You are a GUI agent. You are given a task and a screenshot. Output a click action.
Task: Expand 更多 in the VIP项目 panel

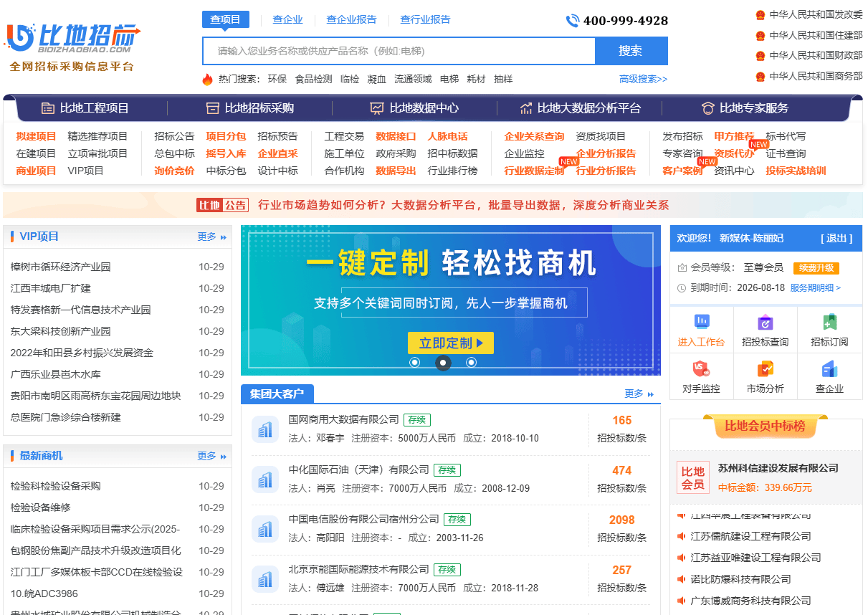click(211, 237)
